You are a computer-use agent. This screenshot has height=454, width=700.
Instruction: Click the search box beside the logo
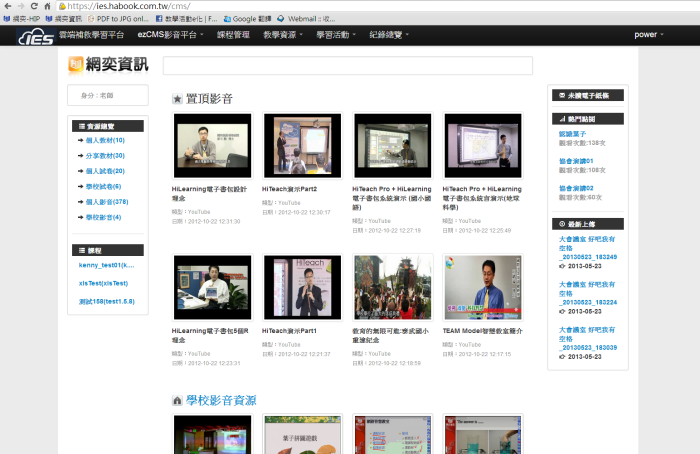[x=348, y=66]
